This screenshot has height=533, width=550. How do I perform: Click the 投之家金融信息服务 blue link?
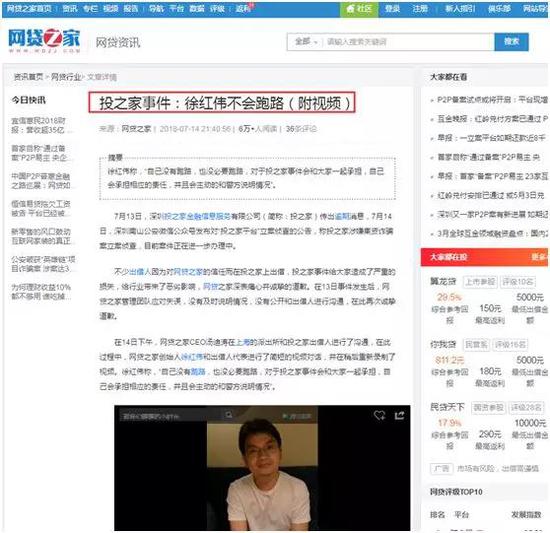coord(196,216)
